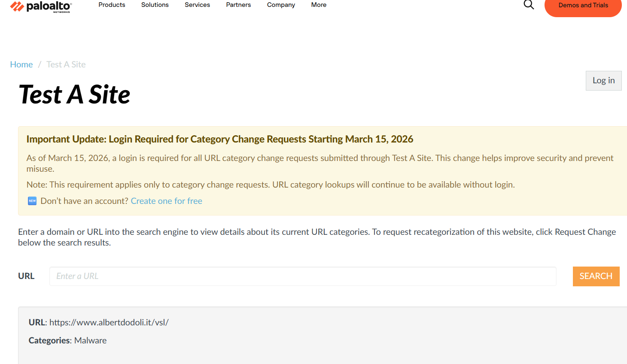Open the Partners menu
This screenshot has height=364, width=627.
coord(238,5)
